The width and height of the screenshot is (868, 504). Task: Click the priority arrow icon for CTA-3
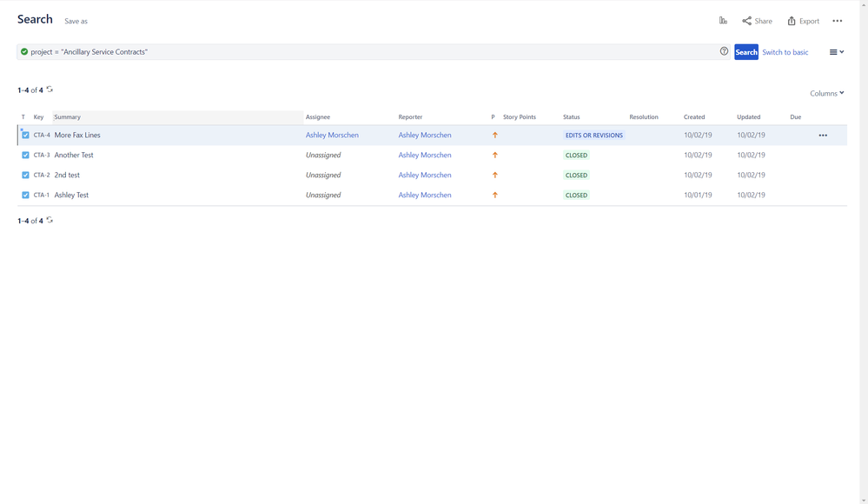[495, 156]
